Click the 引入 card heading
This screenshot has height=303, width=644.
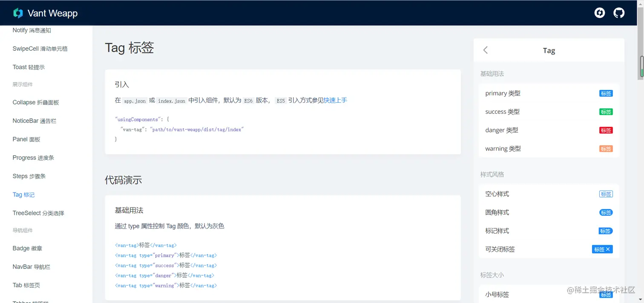(122, 84)
